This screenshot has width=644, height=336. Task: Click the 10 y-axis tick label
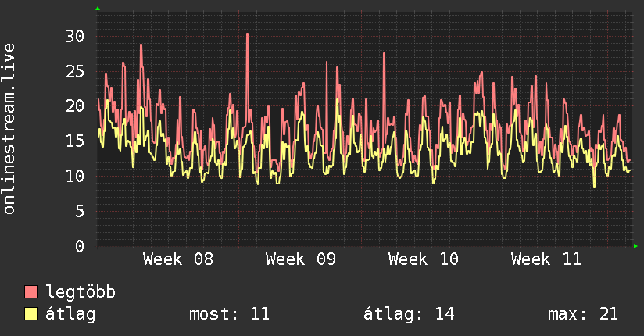coord(75,177)
